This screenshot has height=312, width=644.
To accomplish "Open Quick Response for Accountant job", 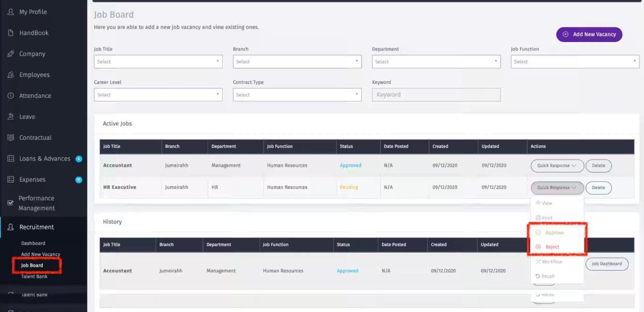I will coord(557,166).
